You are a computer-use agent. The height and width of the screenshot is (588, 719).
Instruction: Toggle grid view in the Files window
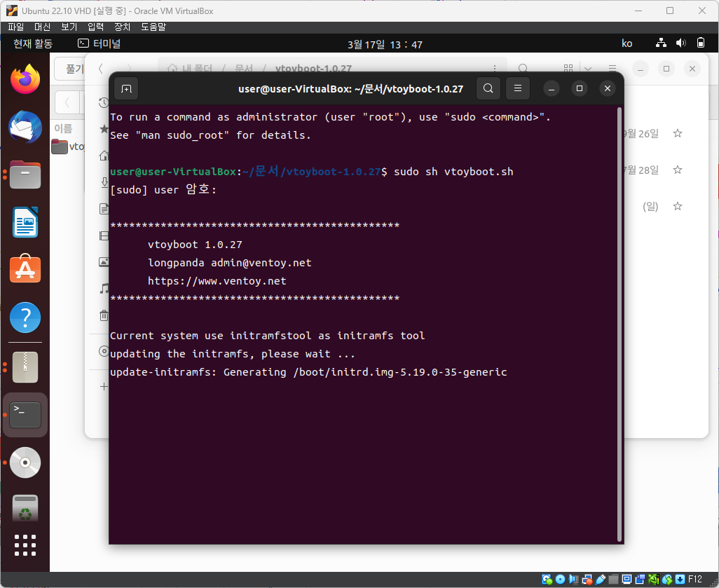point(568,69)
